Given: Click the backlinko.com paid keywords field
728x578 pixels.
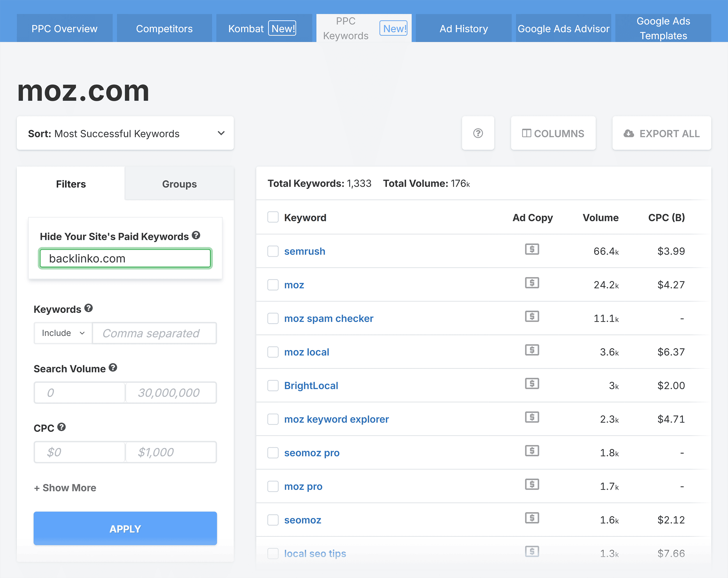Looking at the screenshot, I should point(125,258).
